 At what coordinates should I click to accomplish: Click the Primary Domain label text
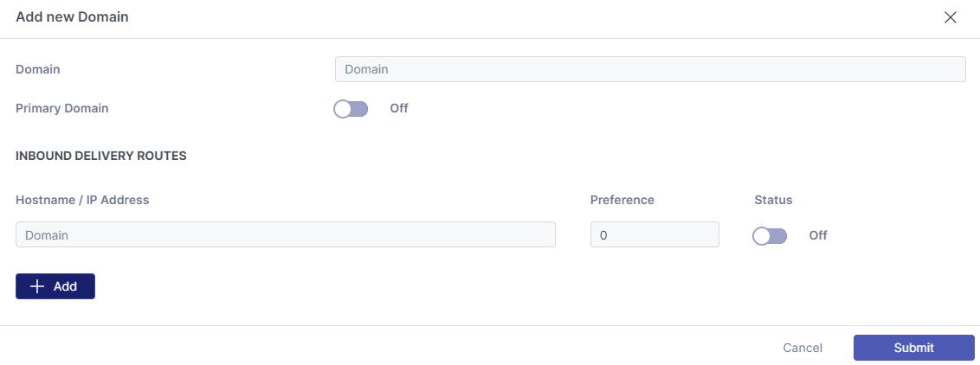62,109
